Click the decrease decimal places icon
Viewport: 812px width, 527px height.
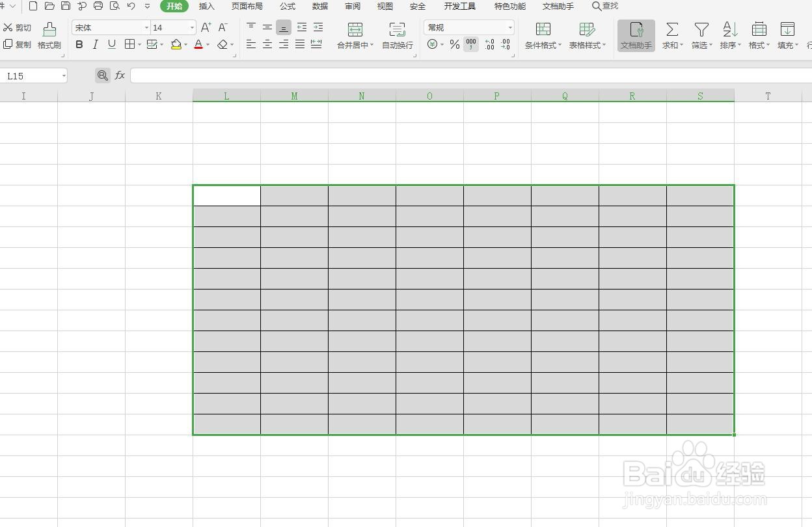coord(506,44)
